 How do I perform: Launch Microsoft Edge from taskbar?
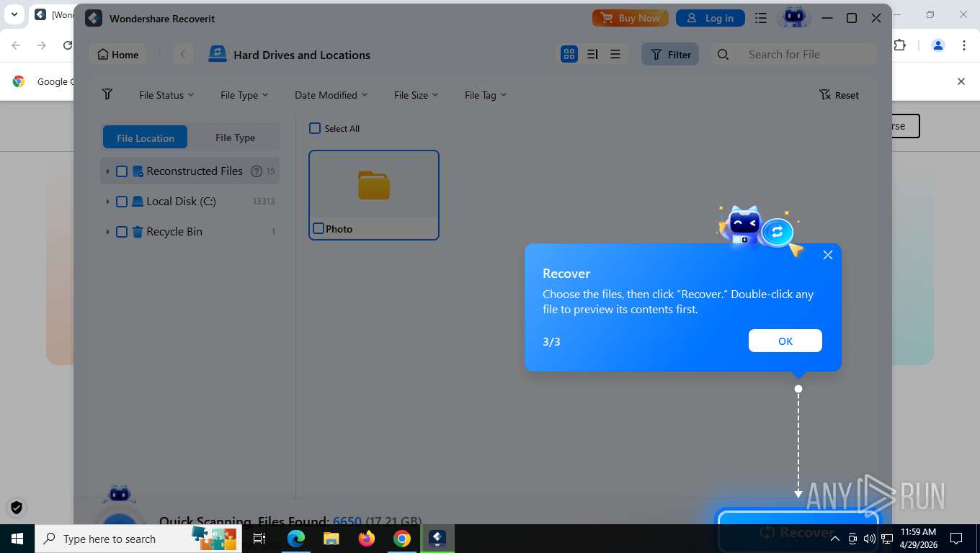coord(296,539)
